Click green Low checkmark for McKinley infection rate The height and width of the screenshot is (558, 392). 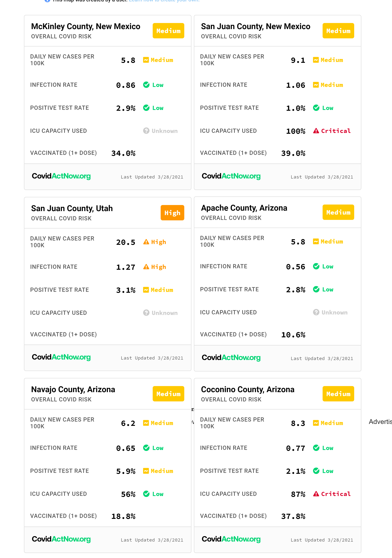click(146, 85)
